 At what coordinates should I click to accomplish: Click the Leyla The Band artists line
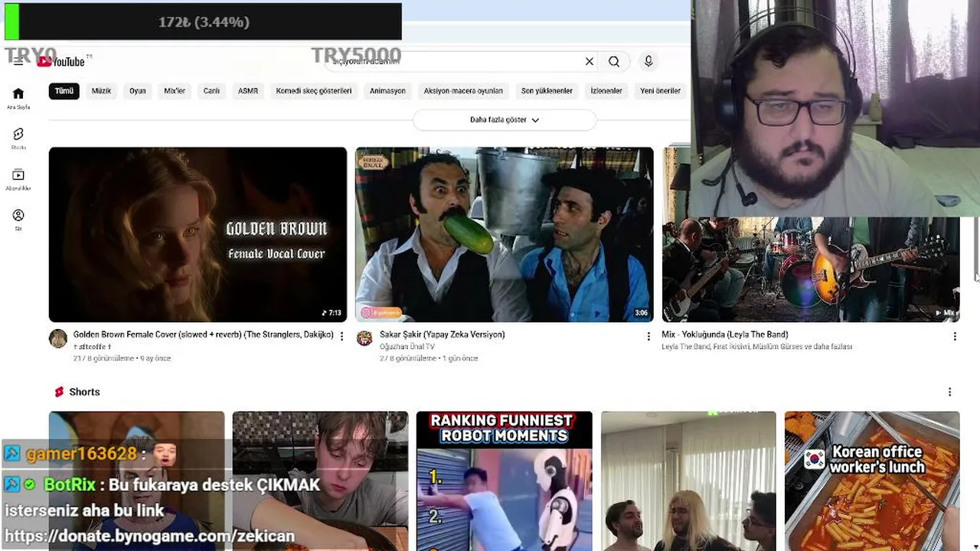click(x=757, y=347)
